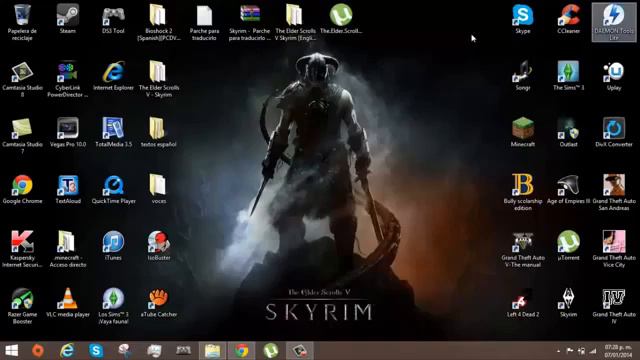Open the Windows Start button

tap(11, 351)
